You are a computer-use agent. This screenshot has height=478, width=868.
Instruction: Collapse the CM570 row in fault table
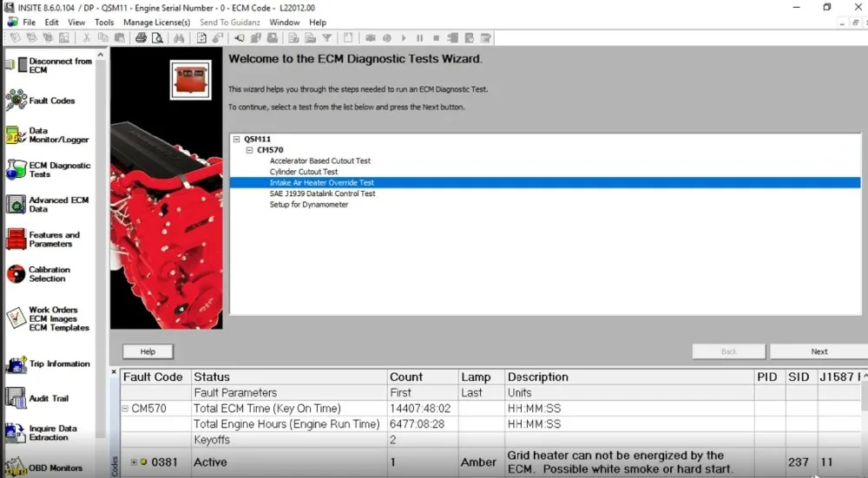pyautogui.click(x=125, y=409)
